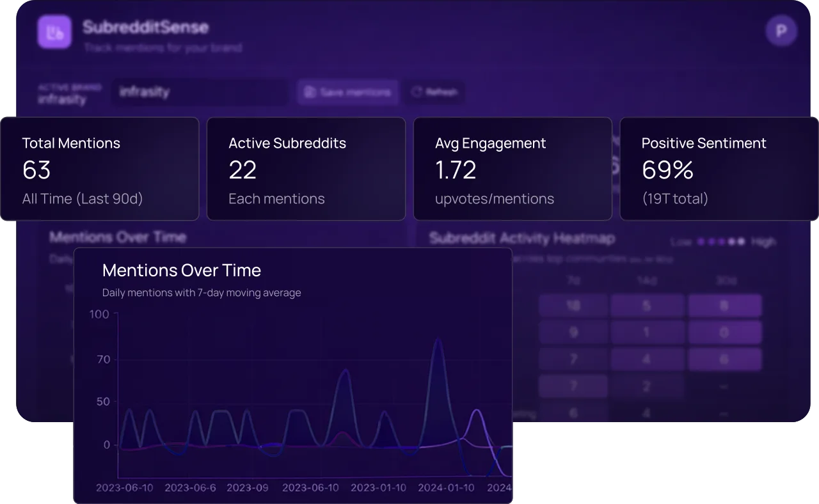Image resolution: width=819 pixels, height=504 pixels.
Task: Click the chart y-axis label "50"
Action: pyautogui.click(x=103, y=402)
